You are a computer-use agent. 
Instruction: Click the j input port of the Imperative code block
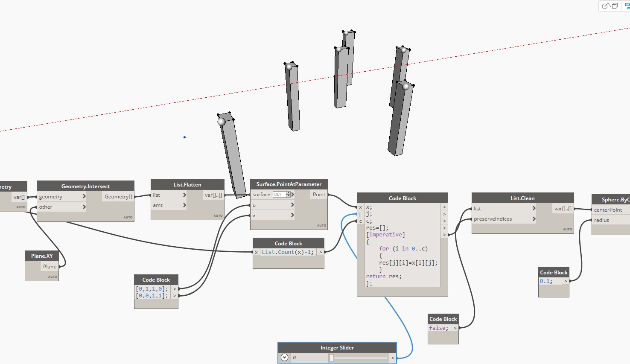click(x=361, y=214)
